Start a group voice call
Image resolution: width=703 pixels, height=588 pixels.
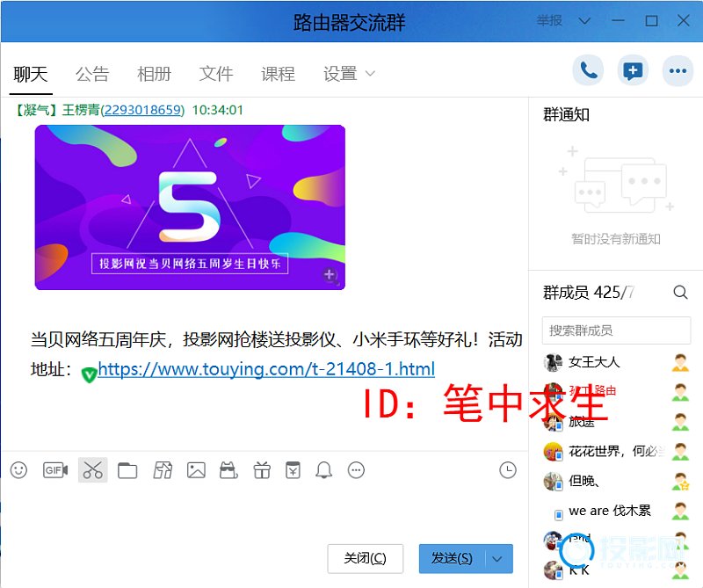(588, 70)
